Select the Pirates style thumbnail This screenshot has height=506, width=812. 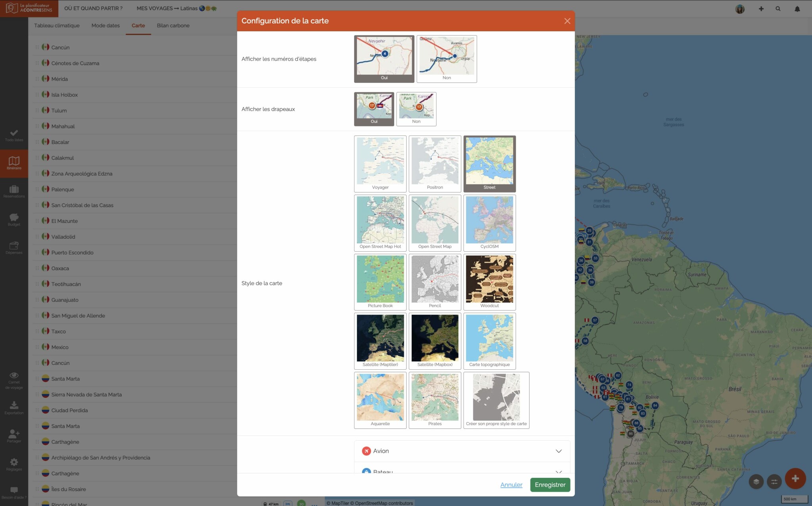(435, 400)
